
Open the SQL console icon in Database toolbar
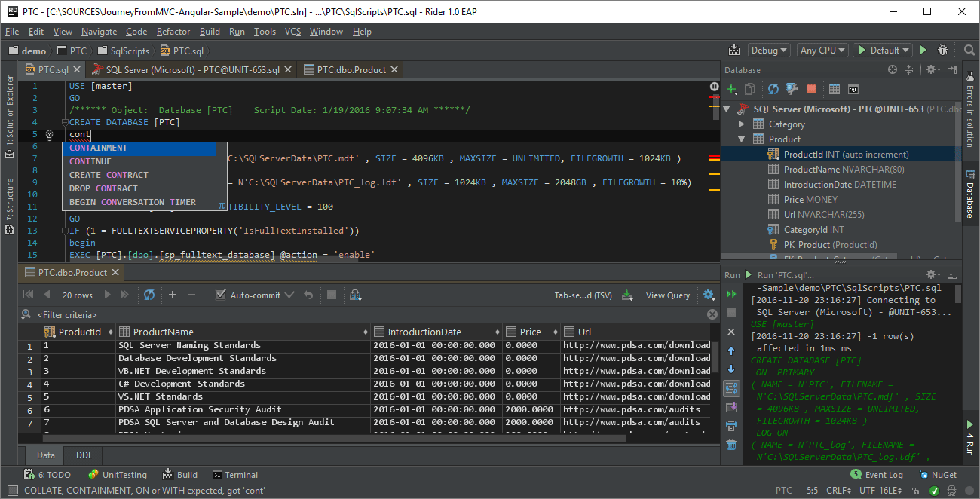click(853, 89)
